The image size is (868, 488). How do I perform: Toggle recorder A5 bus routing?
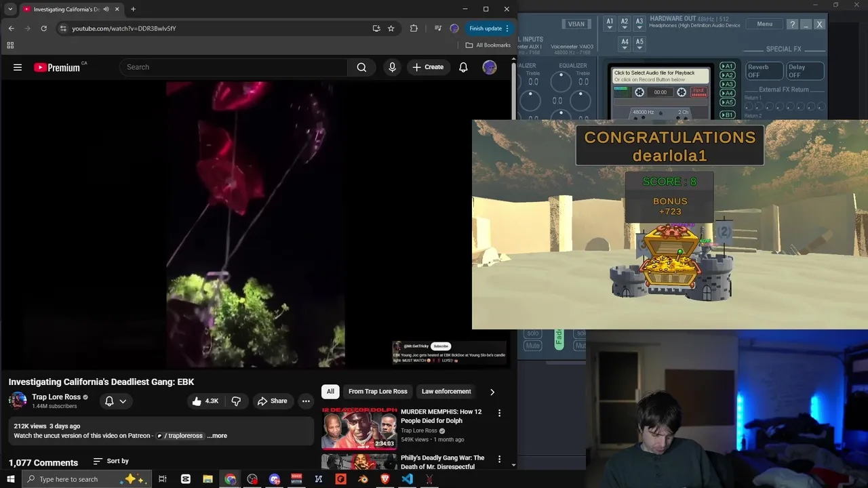coord(727,102)
